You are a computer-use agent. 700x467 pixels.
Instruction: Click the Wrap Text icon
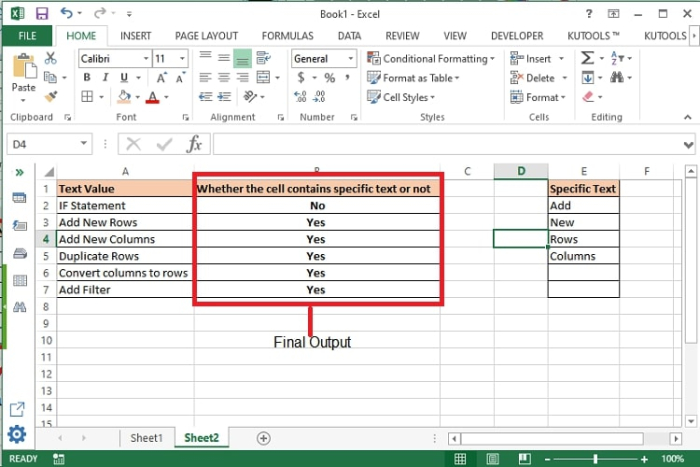coord(263,58)
